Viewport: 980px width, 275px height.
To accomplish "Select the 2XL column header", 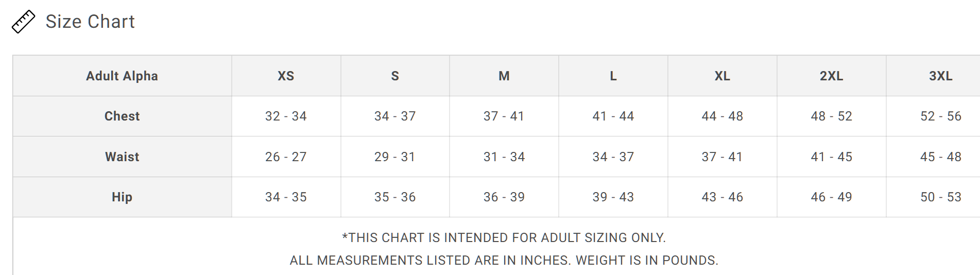I will point(831,76).
